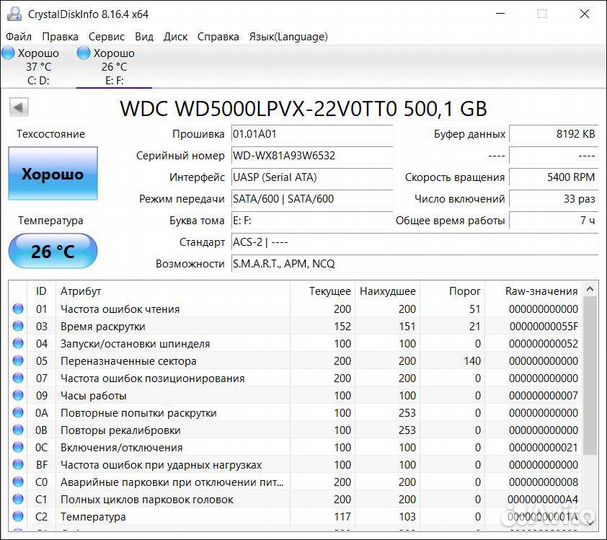Open the Вид menu

click(x=144, y=37)
